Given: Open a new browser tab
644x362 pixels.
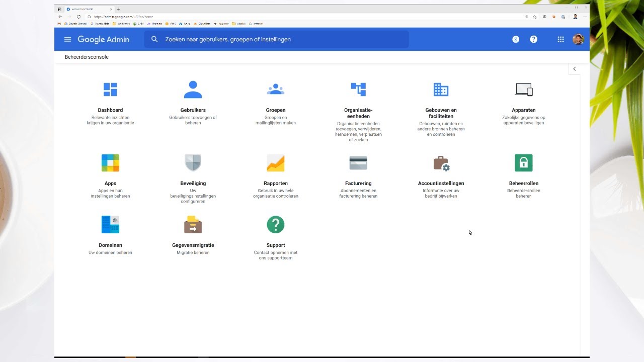Looking at the screenshot, I should coord(118,9).
